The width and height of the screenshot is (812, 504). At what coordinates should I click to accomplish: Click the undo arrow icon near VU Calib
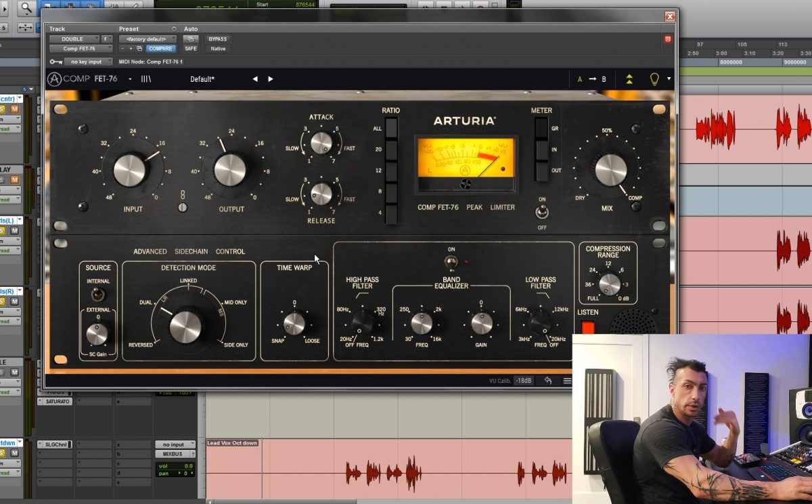(548, 380)
